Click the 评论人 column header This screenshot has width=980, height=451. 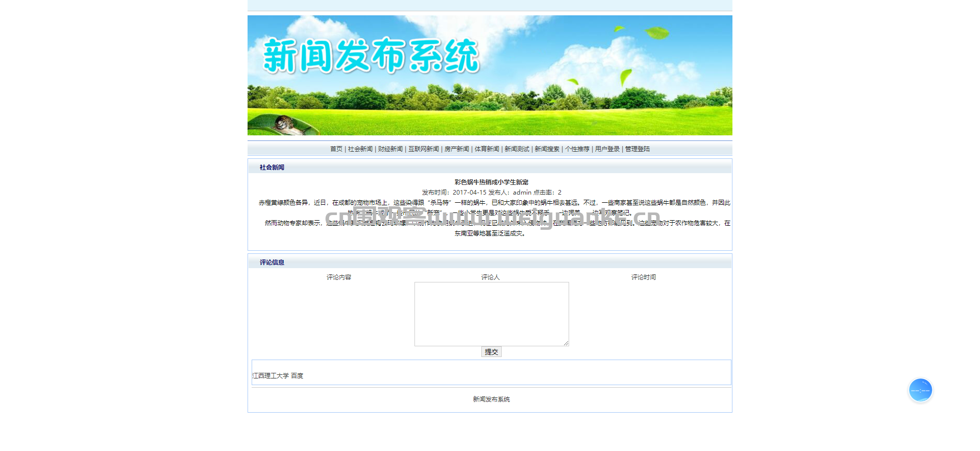click(491, 277)
